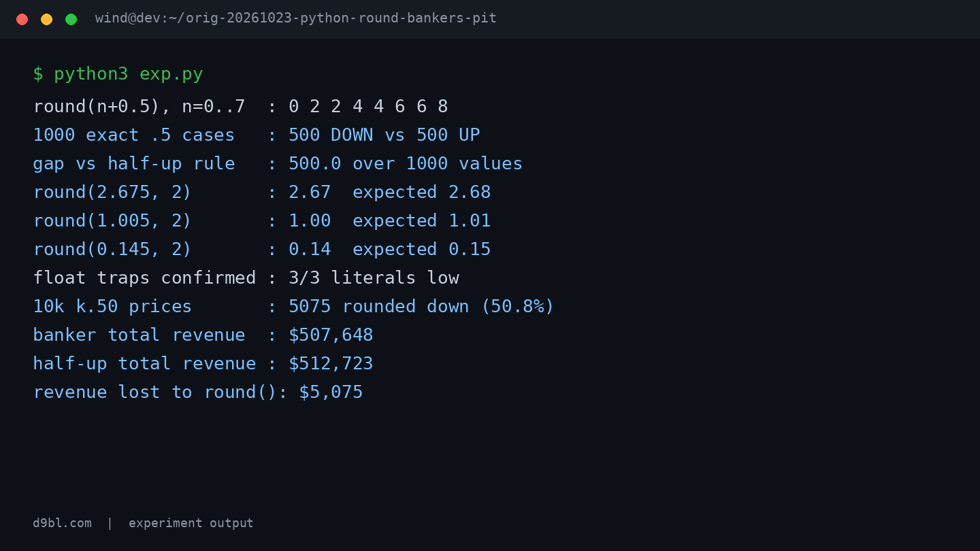Click the gap vs half-up rule line
980x551 pixels.
(x=278, y=163)
